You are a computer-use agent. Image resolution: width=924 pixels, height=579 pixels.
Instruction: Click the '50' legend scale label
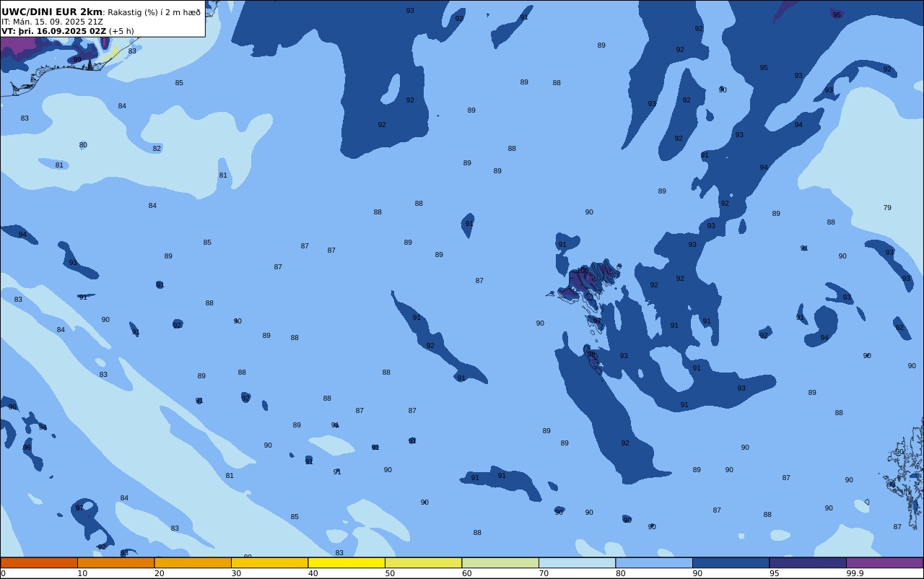tap(390, 573)
